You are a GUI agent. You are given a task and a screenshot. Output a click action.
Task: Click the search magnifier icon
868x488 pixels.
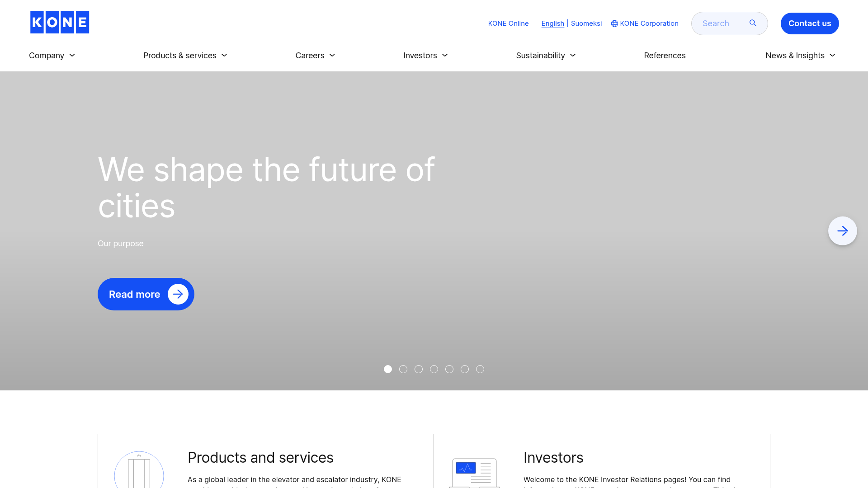coord(753,23)
